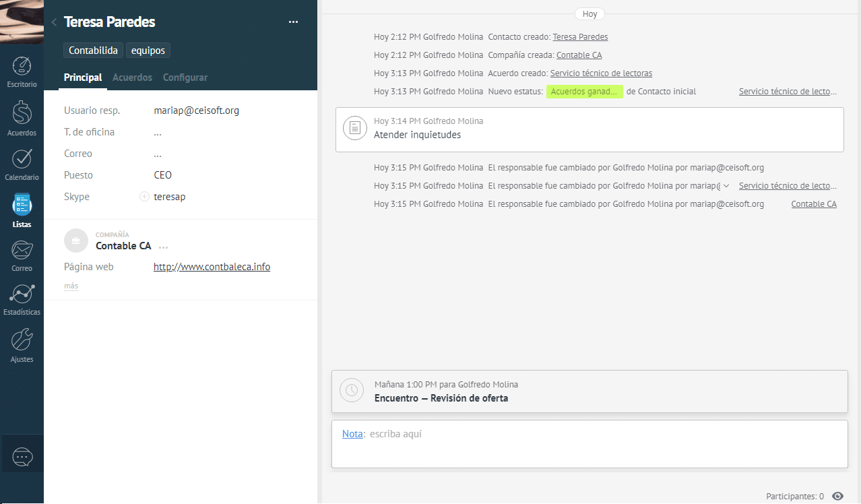Click the equipos tag

coord(148,51)
